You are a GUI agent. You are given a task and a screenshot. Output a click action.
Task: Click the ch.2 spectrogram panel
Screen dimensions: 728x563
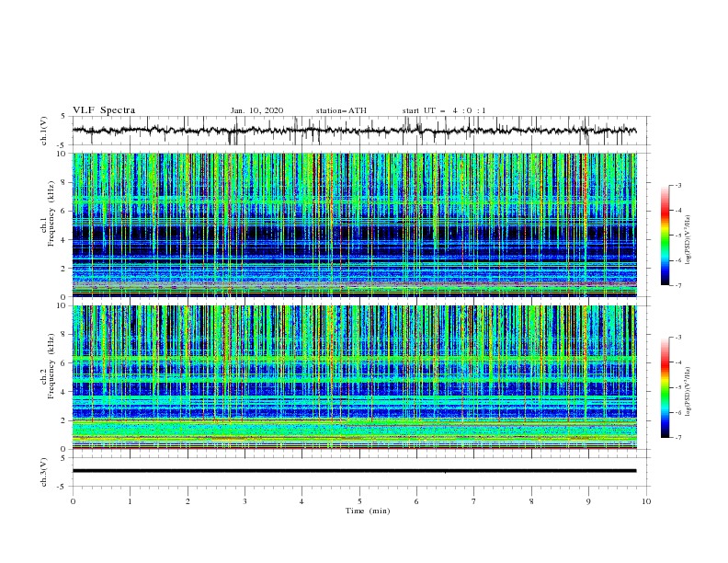(x=355, y=377)
